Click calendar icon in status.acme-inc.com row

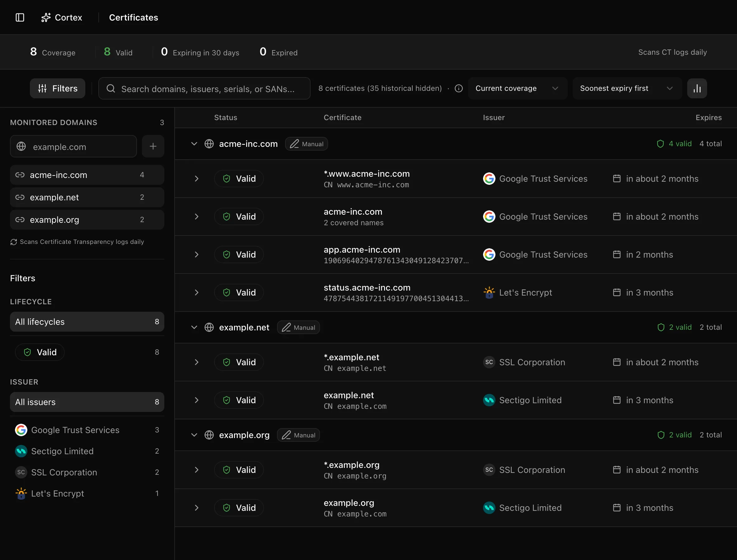coord(617,293)
